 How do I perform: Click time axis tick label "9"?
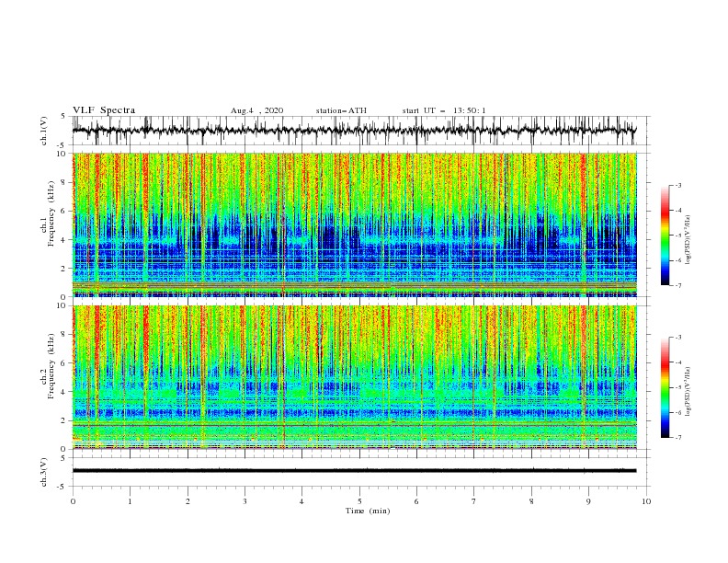point(588,501)
